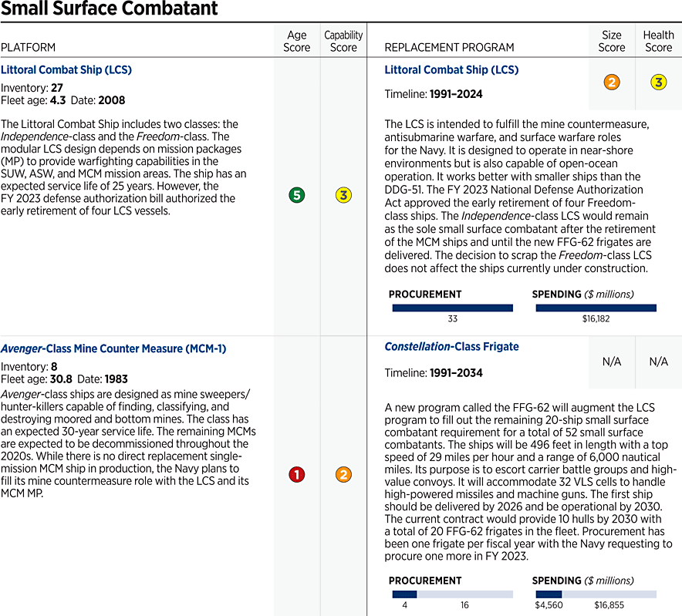Click the LCS procurement bar showing 33
This screenshot has height=616, width=682.
click(452, 308)
